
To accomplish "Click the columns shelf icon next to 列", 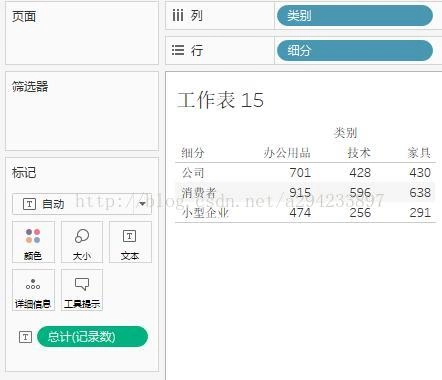I will tap(178, 15).
